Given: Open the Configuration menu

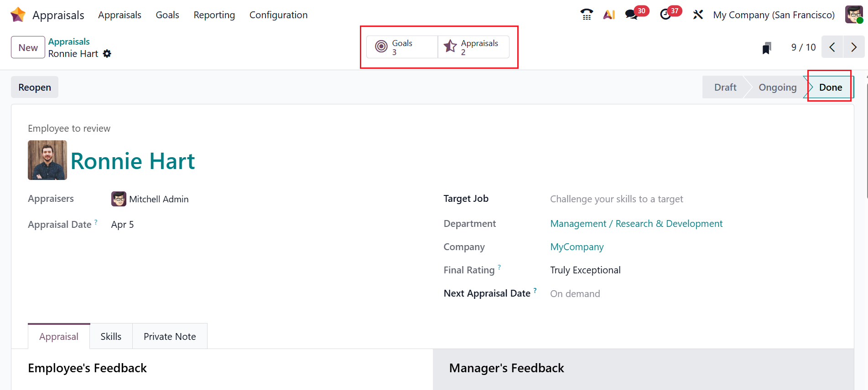Looking at the screenshot, I should point(278,15).
